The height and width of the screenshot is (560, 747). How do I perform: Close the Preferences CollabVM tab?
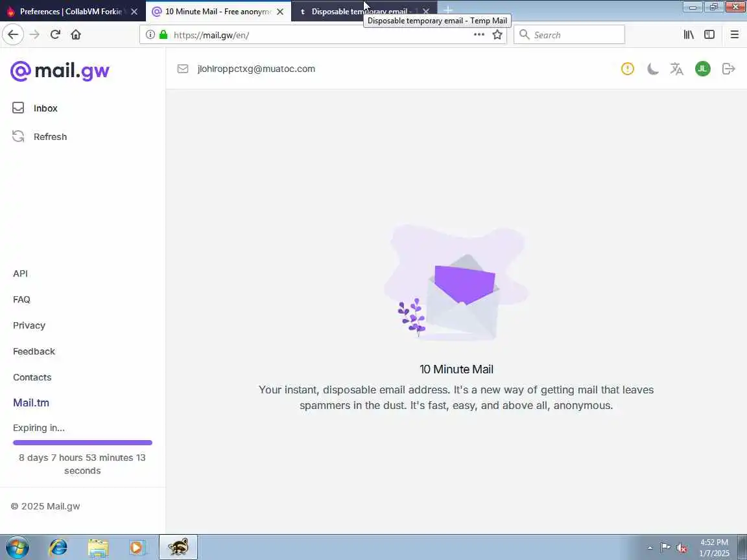134,12
